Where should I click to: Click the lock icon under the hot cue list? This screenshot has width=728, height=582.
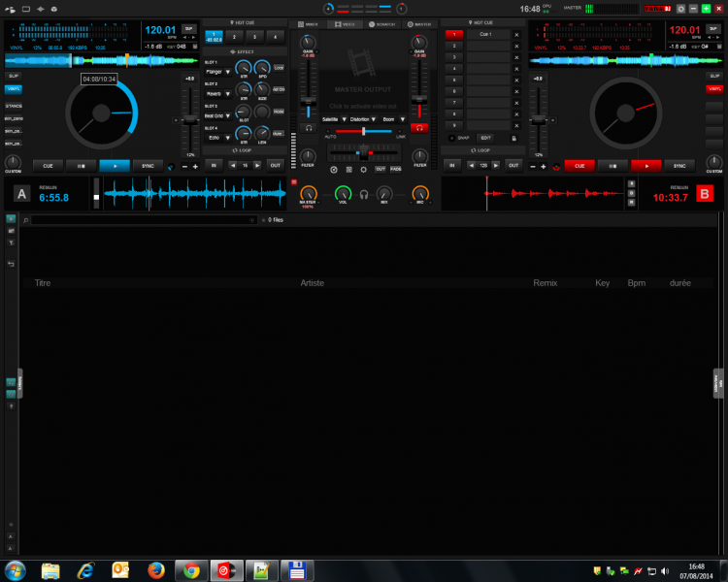pyautogui.click(x=513, y=138)
